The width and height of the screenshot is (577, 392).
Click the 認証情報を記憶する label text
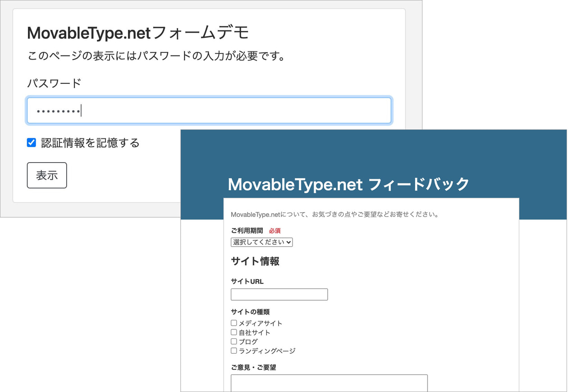coord(90,143)
